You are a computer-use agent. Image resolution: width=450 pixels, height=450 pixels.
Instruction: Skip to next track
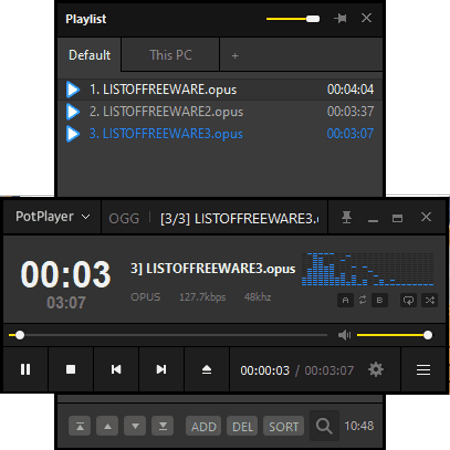click(x=161, y=369)
